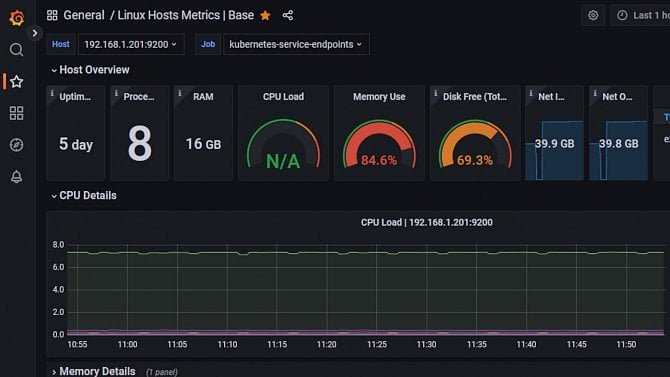The width and height of the screenshot is (670, 377).
Task: Show info icon on the Uptime panel
Action: tap(52, 93)
